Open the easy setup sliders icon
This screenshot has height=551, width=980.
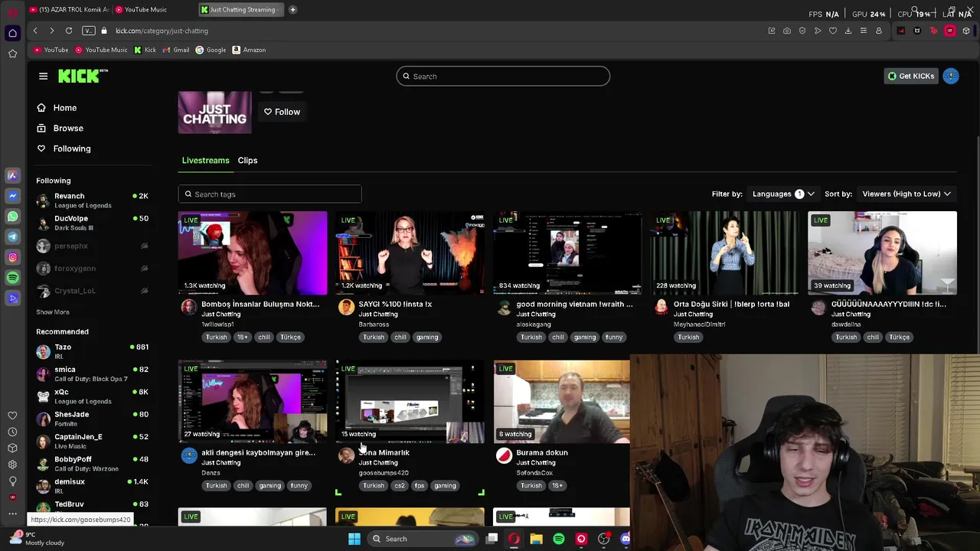point(864,31)
